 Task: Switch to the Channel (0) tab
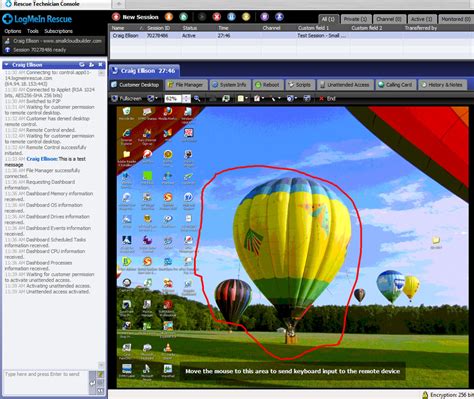coord(389,19)
